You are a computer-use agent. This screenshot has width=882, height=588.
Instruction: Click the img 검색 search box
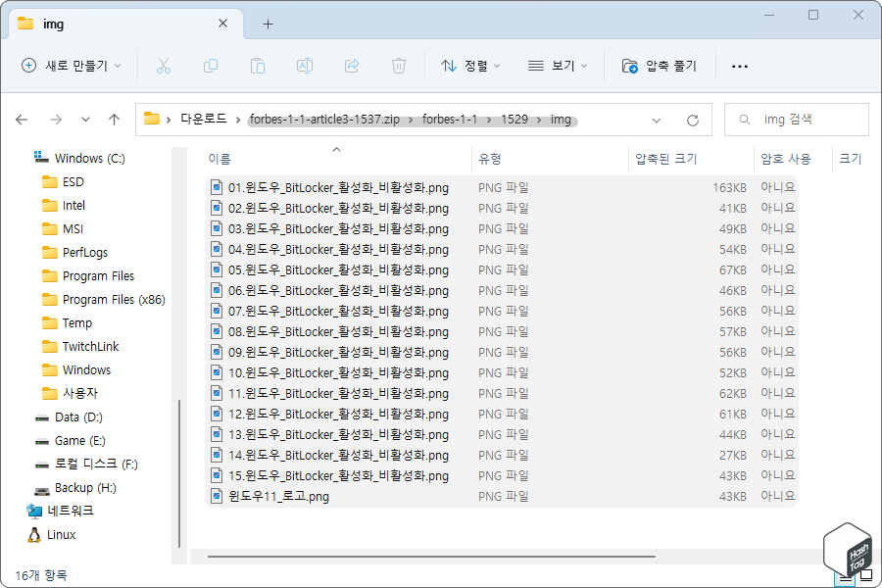[797, 120]
